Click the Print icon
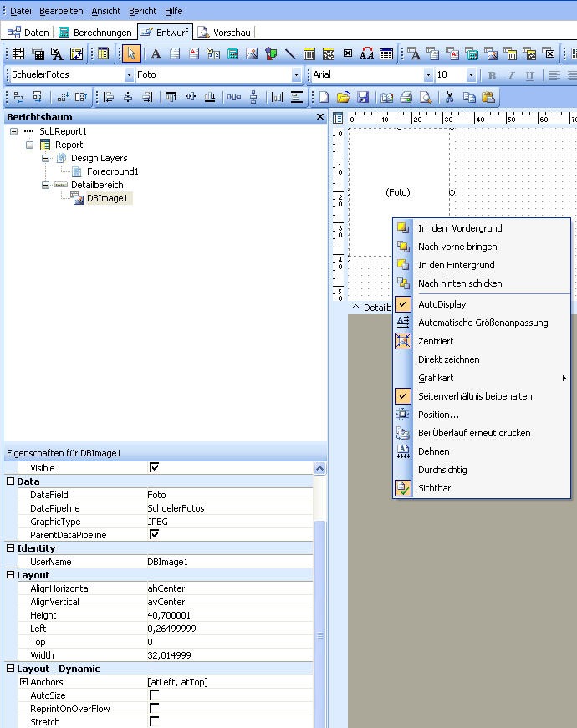The height and width of the screenshot is (728, 577). point(406,97)
